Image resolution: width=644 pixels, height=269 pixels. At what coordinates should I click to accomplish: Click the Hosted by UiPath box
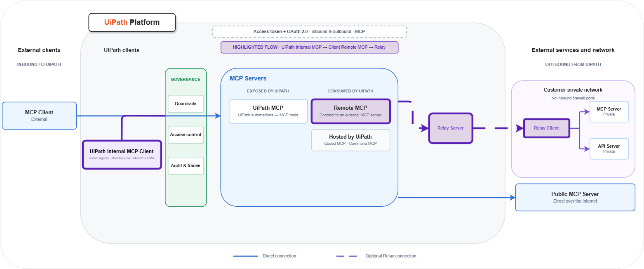pyautogui.click(x=350, y=140)
